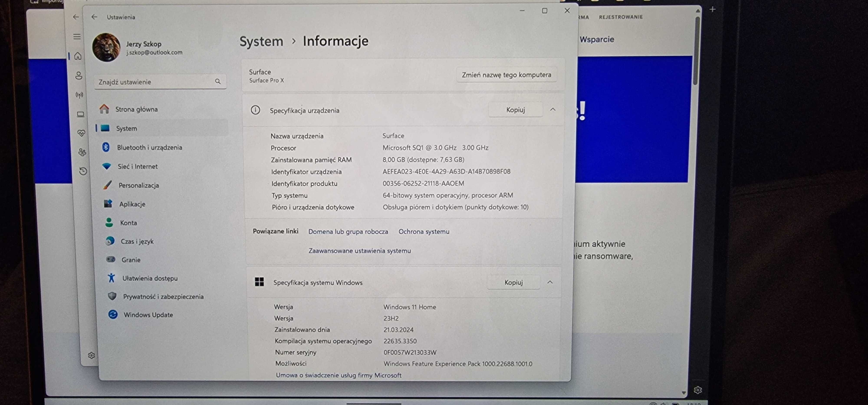
Task: Click the info icon beside Specyfikacja urządzenia
Action: (255, 110)
